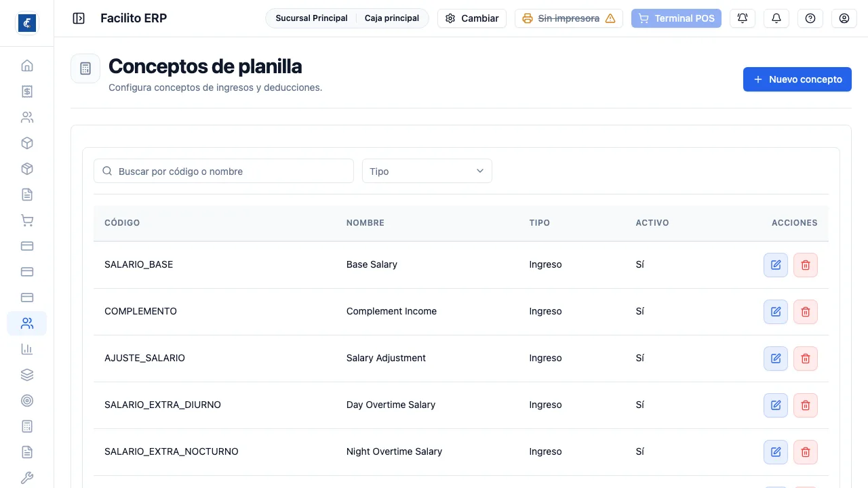Open the plain bell notifications icon
The height and width of the screenshot is (488, 868).
click(776, 18)
